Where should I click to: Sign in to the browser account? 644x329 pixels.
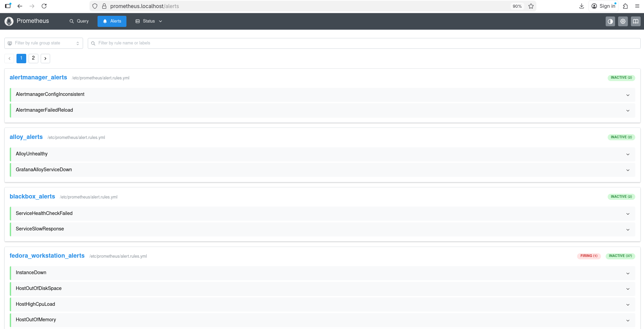coord(604,6)
